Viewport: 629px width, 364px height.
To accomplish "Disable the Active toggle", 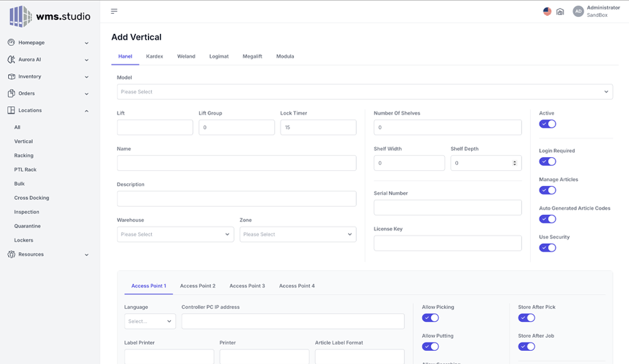I will pyautogui.click(x=547, y=124).
